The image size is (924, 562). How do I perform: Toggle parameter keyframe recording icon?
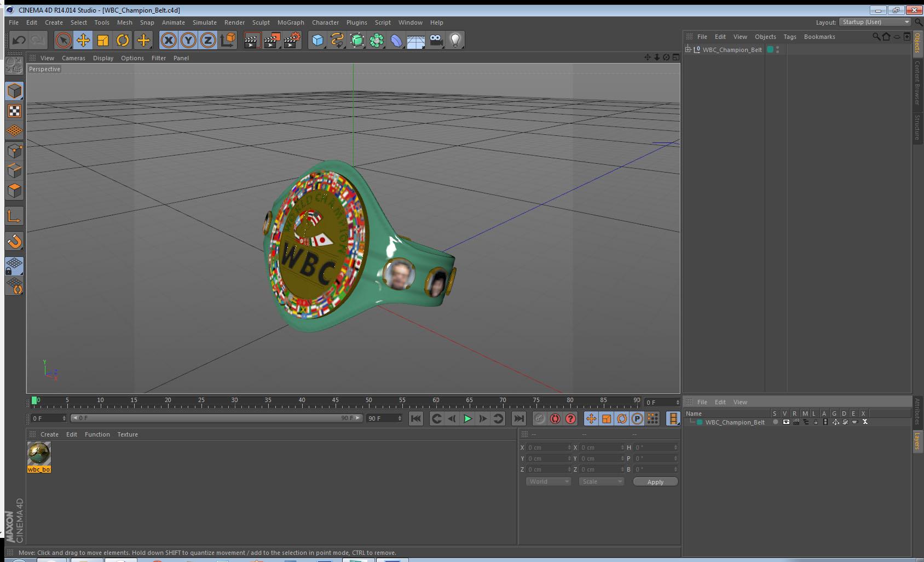coord(637,418)
